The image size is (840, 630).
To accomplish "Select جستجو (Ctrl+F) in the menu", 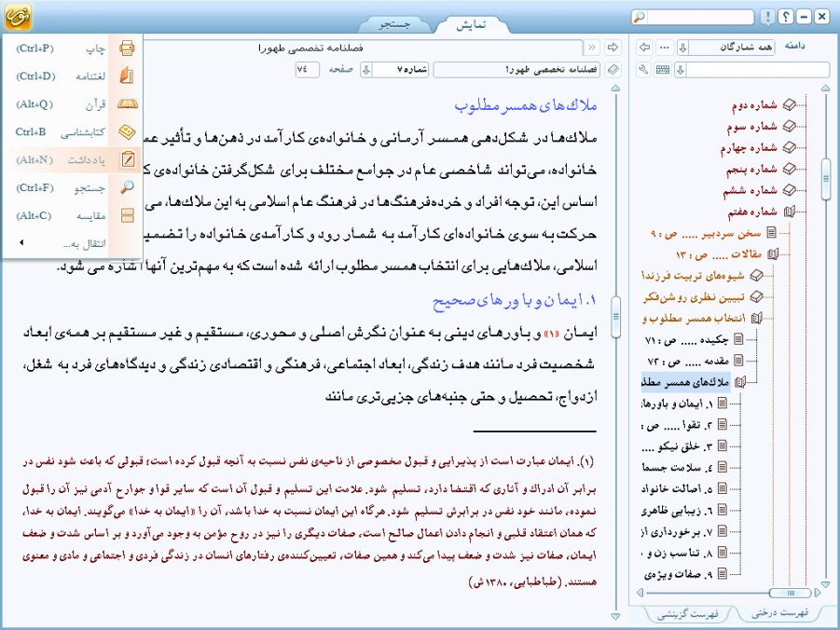I will pyautogui.click(x=73, y=187).
